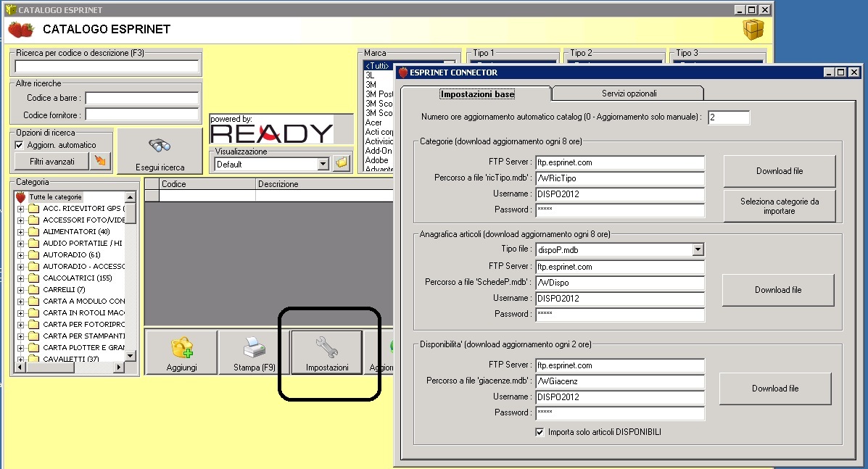Click the Percorso a file 'ricTipo.mdb' field
The height and width of the screenshot is (469, 868).
[x=620, y=178]
